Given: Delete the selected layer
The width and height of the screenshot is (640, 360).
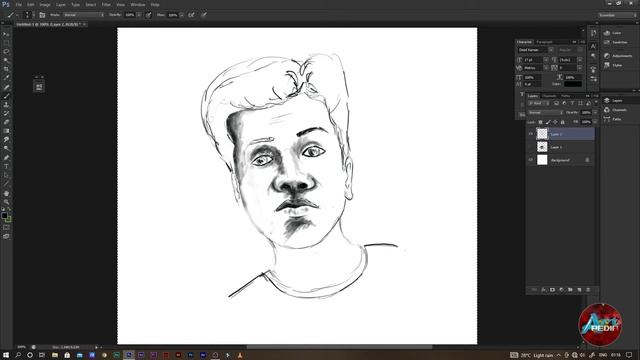Looking at the screenshot, I should [588, 289].
